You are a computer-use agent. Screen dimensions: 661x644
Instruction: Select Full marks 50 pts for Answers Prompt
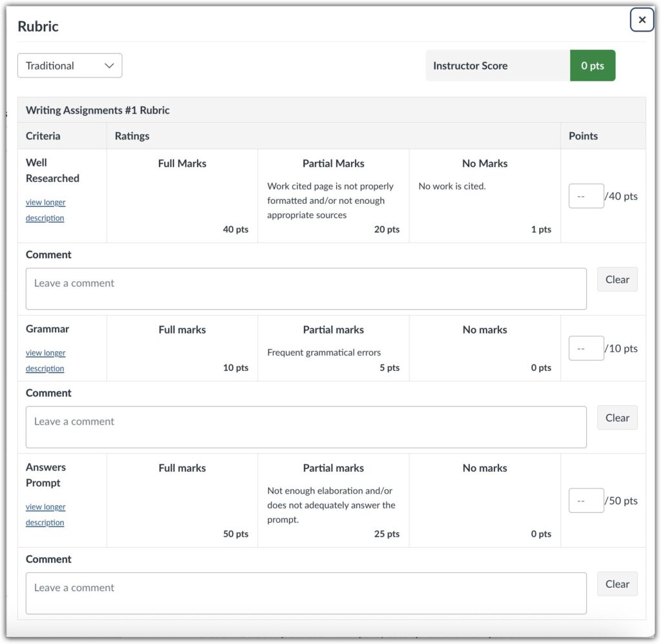click(x=182, y=500)
